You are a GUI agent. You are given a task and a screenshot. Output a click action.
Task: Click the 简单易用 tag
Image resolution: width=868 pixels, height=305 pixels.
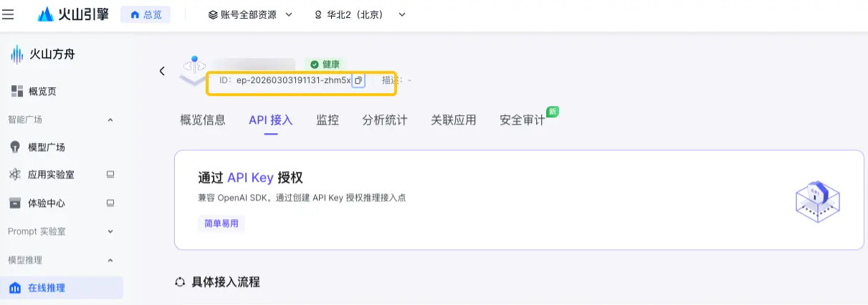(x=221, y=223)
